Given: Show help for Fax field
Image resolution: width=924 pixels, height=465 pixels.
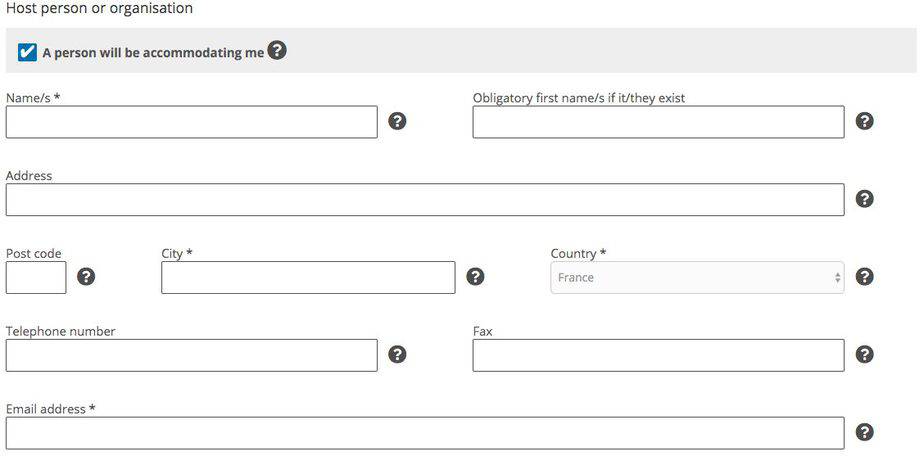Looking at the screenshot, I should (864, 354).
